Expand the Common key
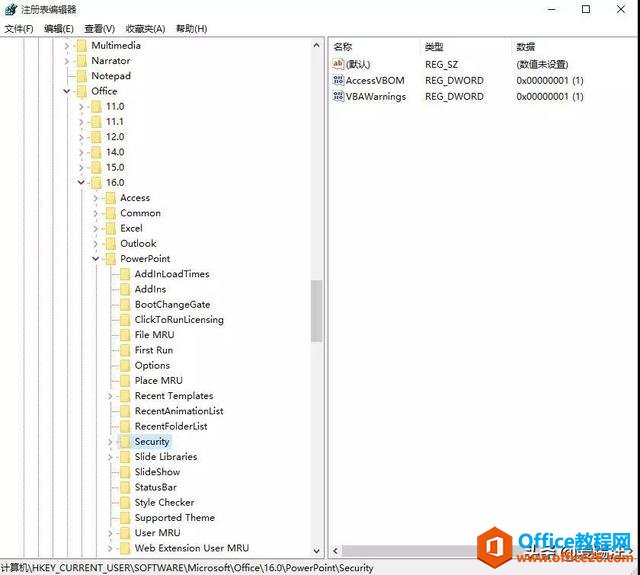 pos(96,213)
